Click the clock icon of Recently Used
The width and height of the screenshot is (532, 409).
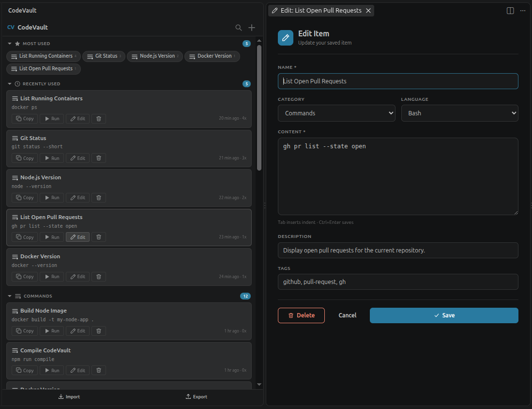17,83
